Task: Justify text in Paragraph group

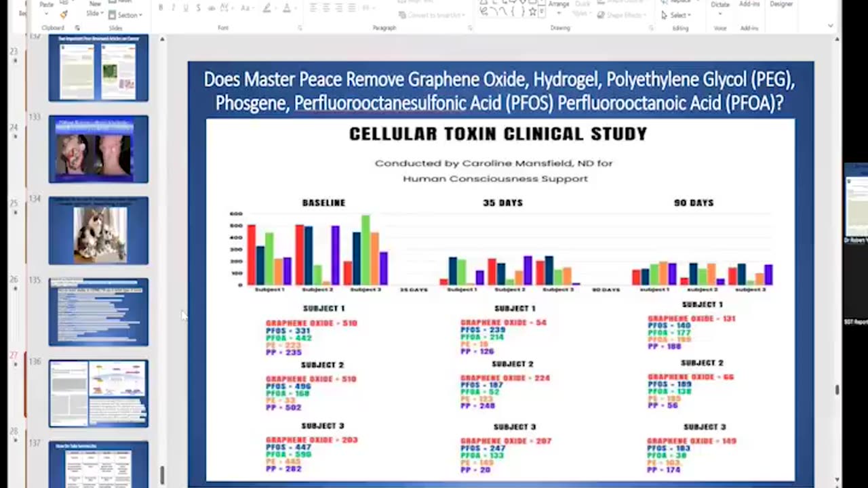Action: [352, 7]
